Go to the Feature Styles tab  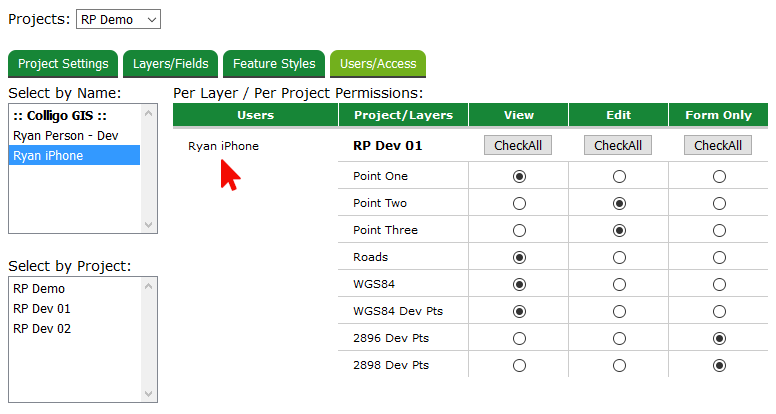tap(274, 64)
